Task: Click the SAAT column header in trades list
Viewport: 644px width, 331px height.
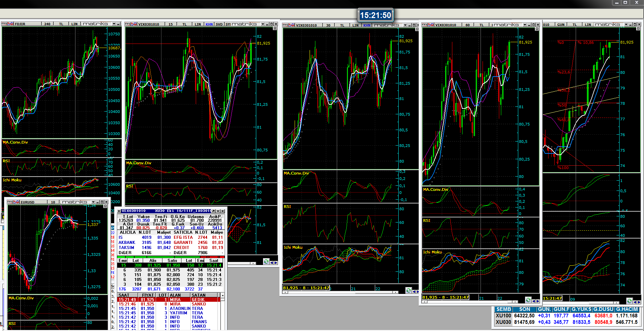Action: pos(124,295)
